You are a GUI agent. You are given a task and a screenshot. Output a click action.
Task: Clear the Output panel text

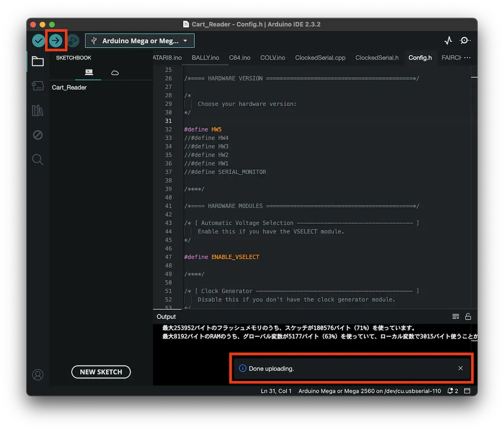click(456, 317)
